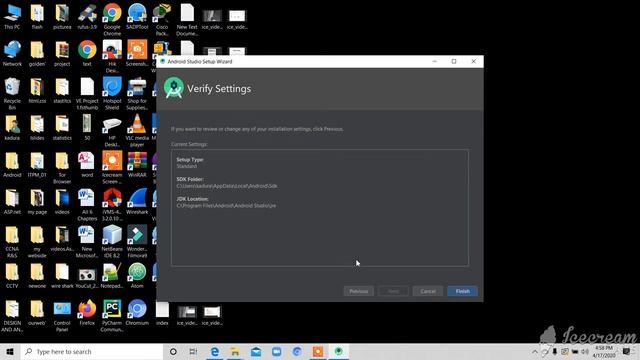Select the Firefox desktop shortcut
The width and height of the screenshot is (640, 360).
pyautogui.click(x=87, y=313)
